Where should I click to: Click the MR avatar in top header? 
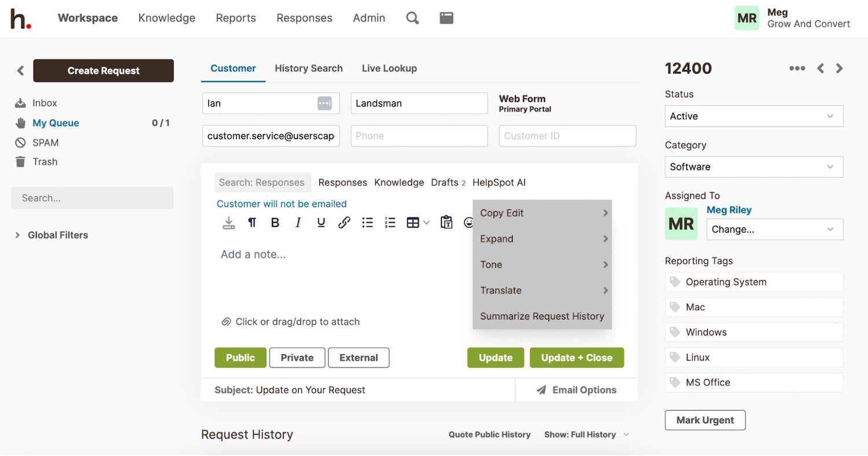[746, 18]
